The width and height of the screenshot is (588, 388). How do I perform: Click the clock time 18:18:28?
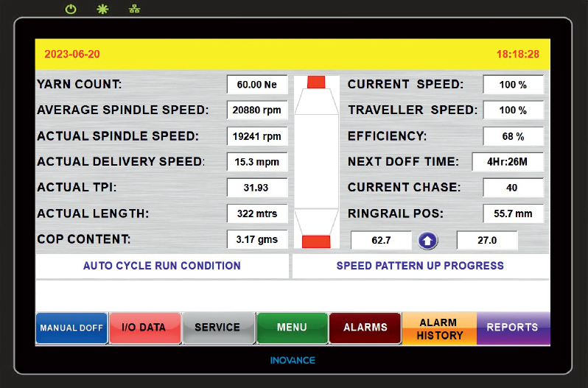[x=518, y=54]
